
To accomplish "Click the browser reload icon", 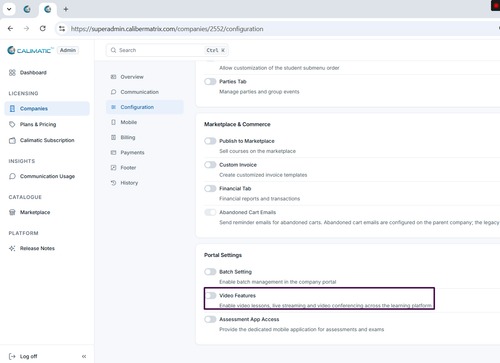I will pos(43,29).
